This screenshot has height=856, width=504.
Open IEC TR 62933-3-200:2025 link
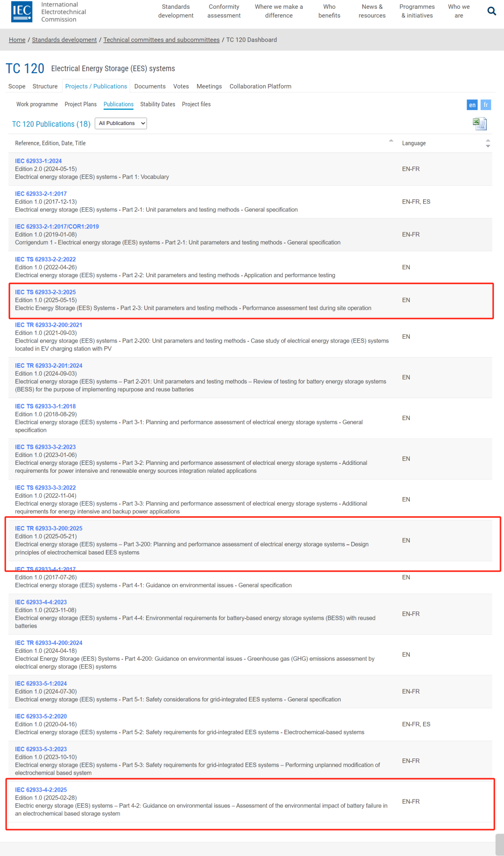pyautogui.click(x=49, y=528)
